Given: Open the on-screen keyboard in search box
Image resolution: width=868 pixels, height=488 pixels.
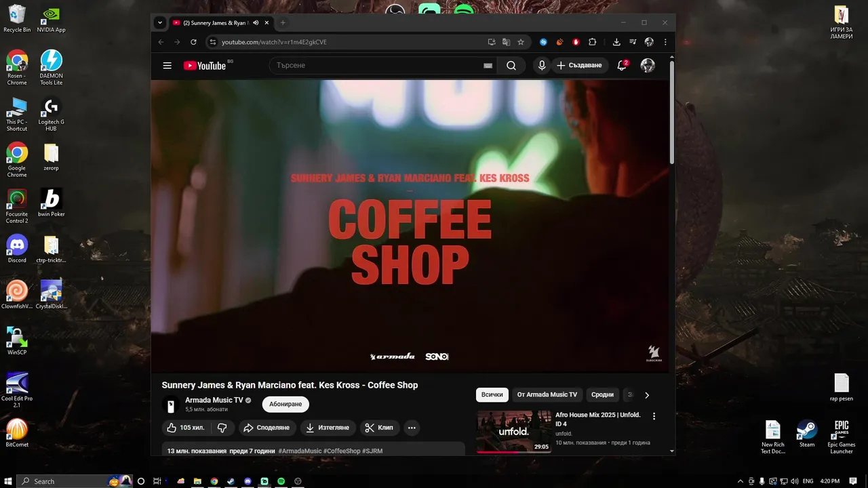Looking at the screenshot, I should click(488, 66).
